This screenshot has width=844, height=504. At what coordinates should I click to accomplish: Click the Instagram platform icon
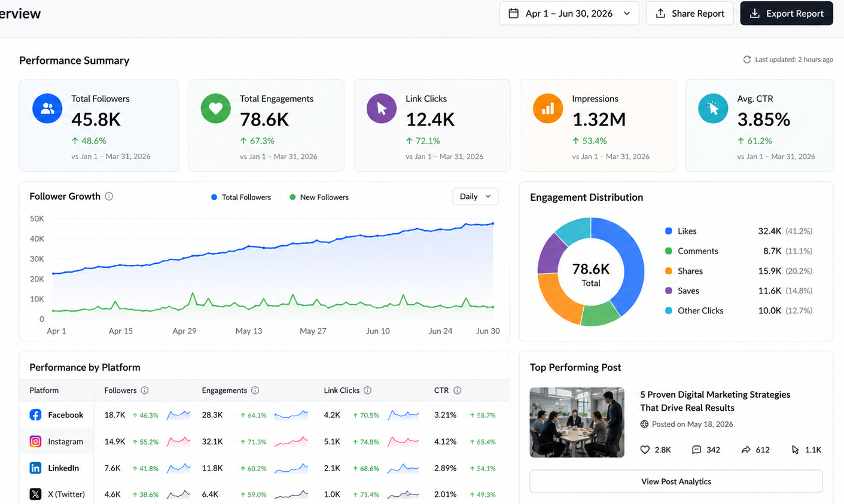click(x=35, y=441)
